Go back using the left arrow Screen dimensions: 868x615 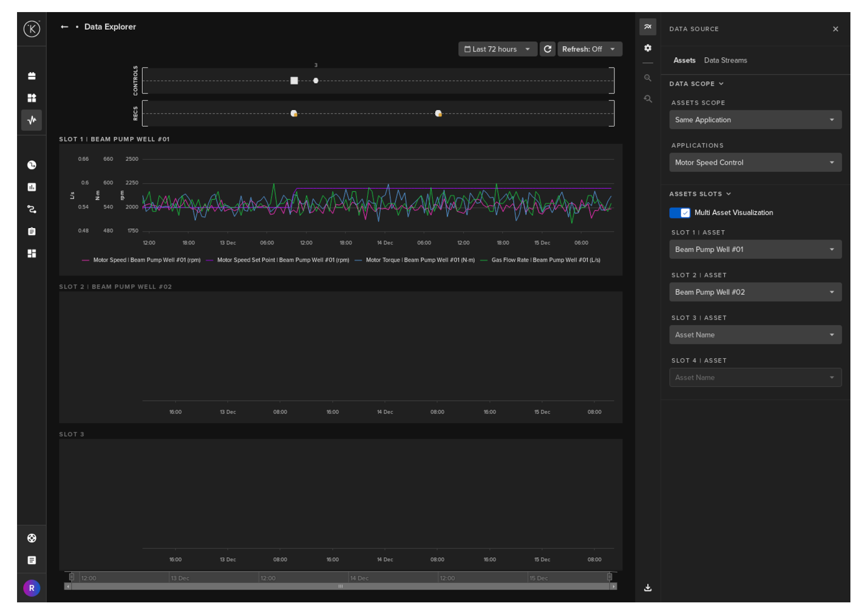pyautogui.click(x=64, y=27)
